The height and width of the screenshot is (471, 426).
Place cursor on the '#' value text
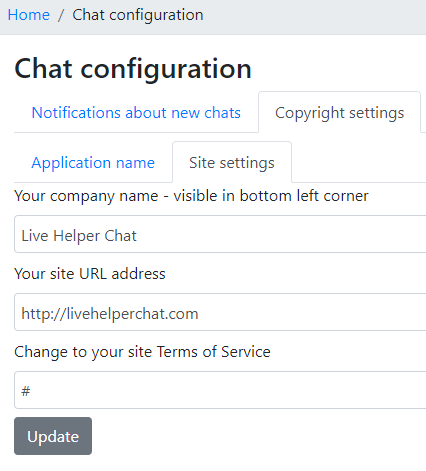26,391
